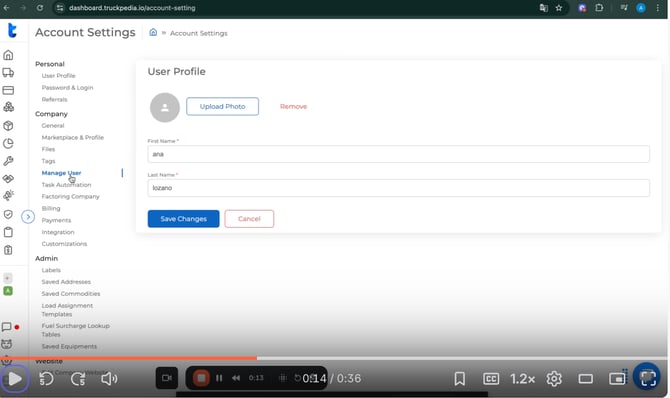Click Cancel button

(249, 219)
